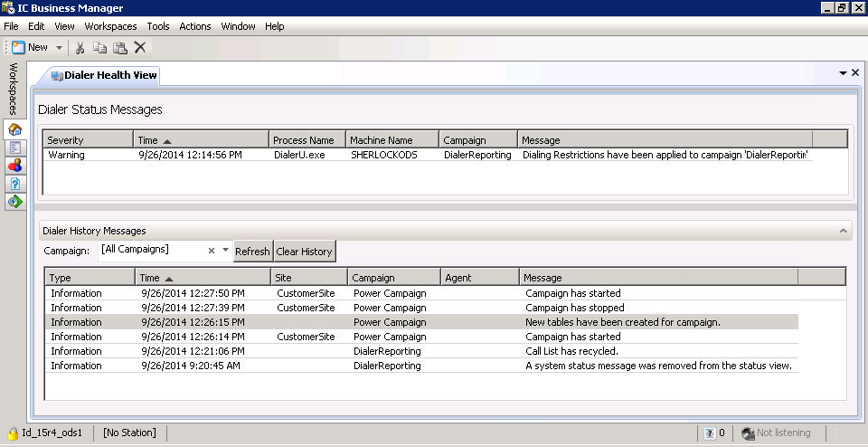Screen dimensions: 868x447
Task: Click the Cut scissors icon in toolbar
Action: coord(80,47)
